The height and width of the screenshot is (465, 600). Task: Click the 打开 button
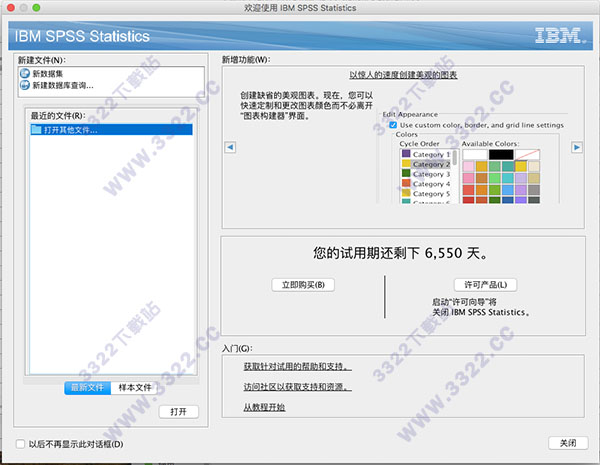coord(179,411)
